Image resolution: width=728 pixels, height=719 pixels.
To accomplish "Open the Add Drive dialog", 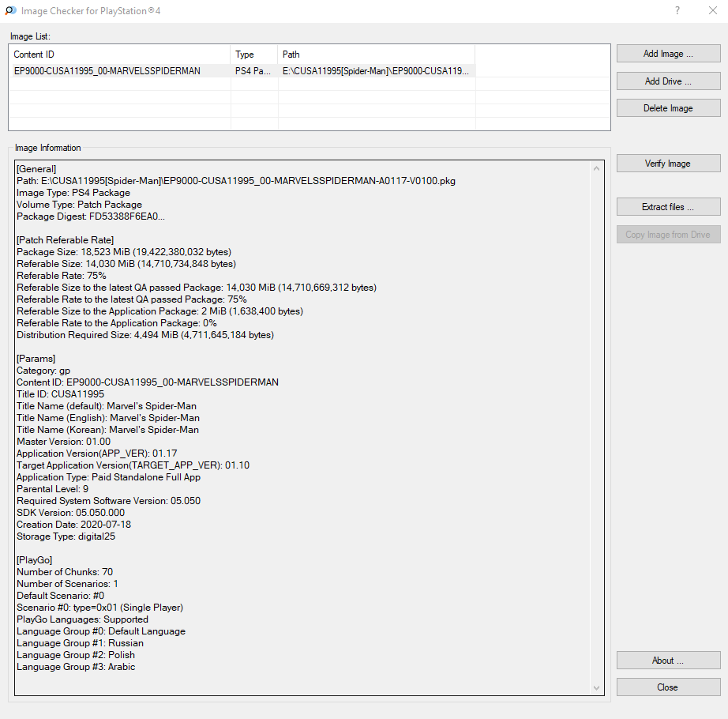I will 668,81.
